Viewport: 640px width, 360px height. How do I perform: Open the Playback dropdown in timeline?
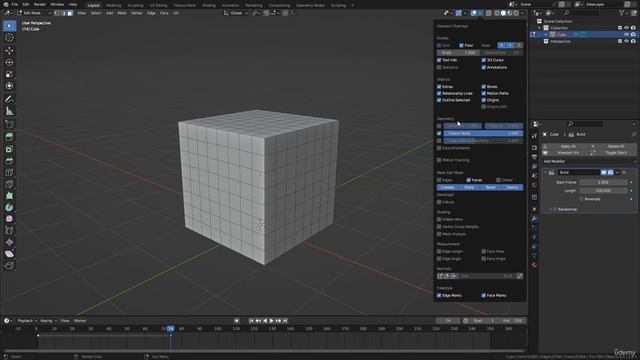(27, 321)
